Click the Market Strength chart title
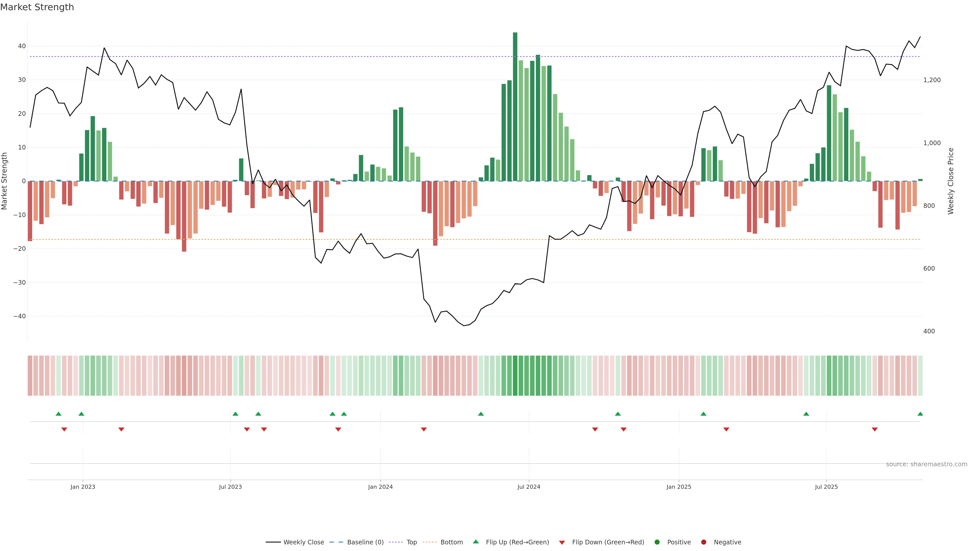This screenshot has width=980, height=551. 37,7
